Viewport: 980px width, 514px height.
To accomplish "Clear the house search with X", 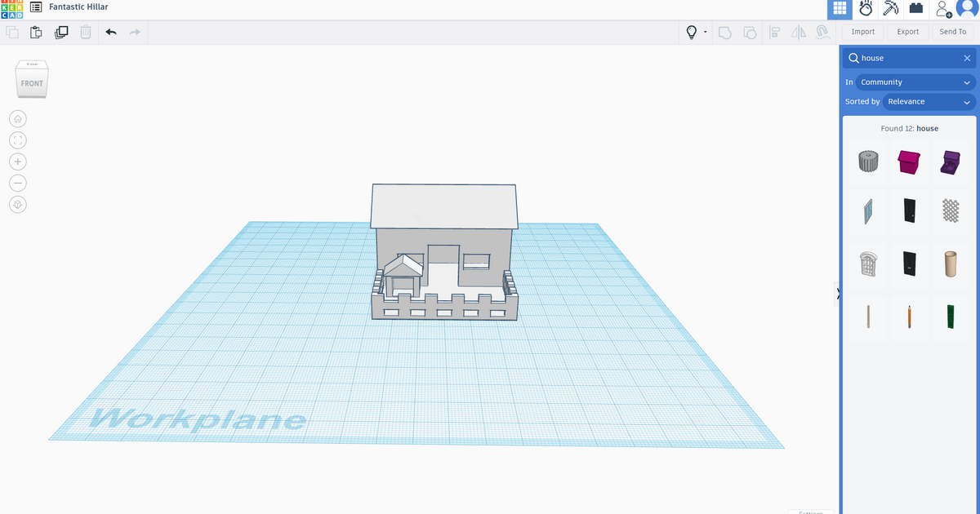I will tap(967, 58).
